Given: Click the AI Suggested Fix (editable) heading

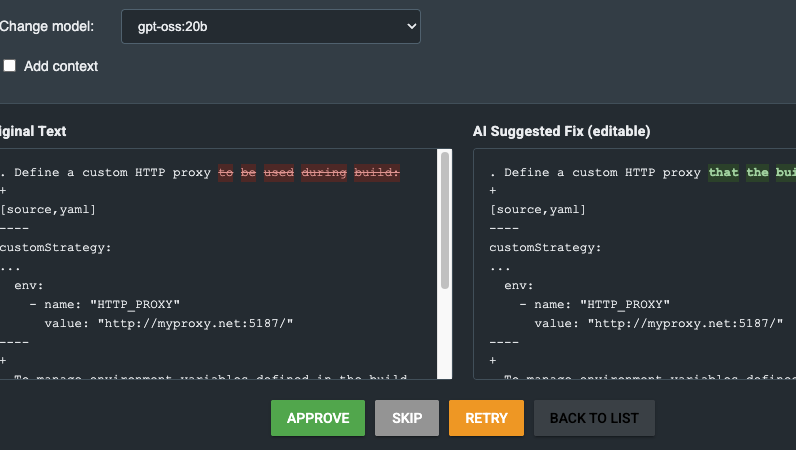Looking at the screenshot, I should click(x=561, y=131).
